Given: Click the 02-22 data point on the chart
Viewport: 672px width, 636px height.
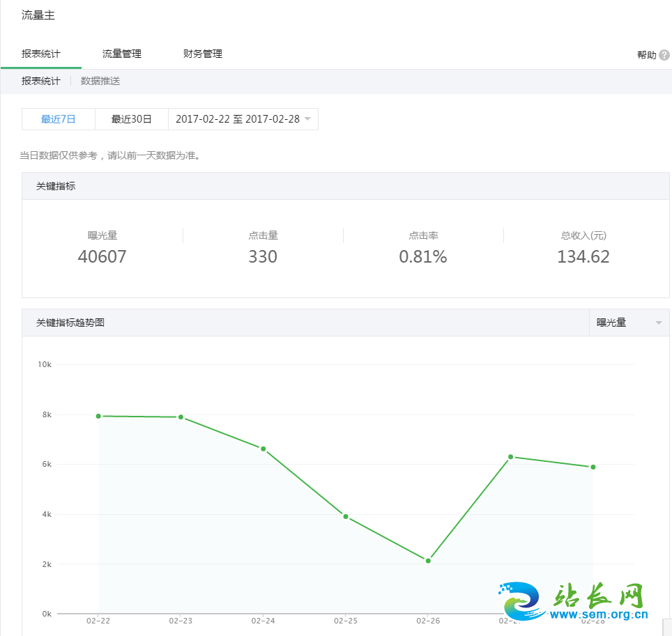Looking at the screenshot, I should coord(98,416).
